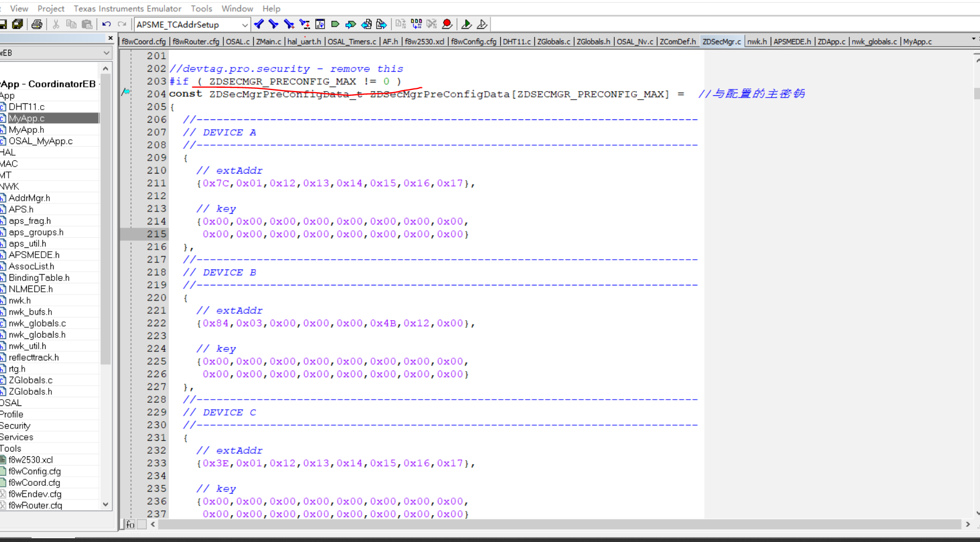Click the horizontal scrollbar right arrow

point(968,524)
